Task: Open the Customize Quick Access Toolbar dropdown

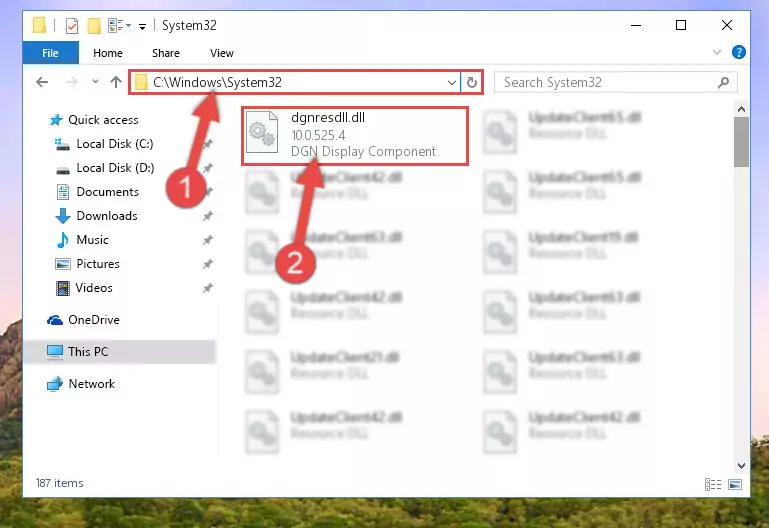Action: click(x=142, y=26)
